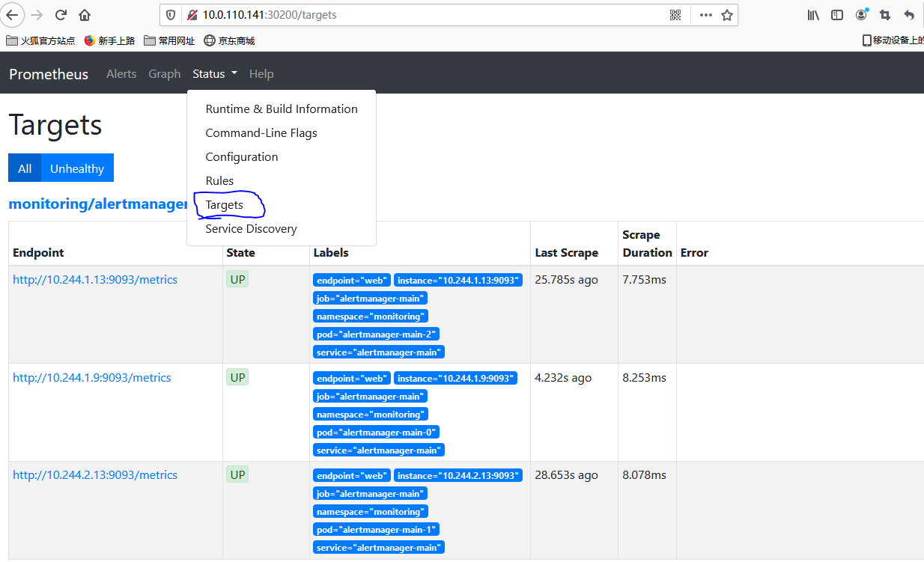This screenshot has height=562, width=924.
Task: Open the 常用网址 bookmark folder
Action: click(169, 41)
